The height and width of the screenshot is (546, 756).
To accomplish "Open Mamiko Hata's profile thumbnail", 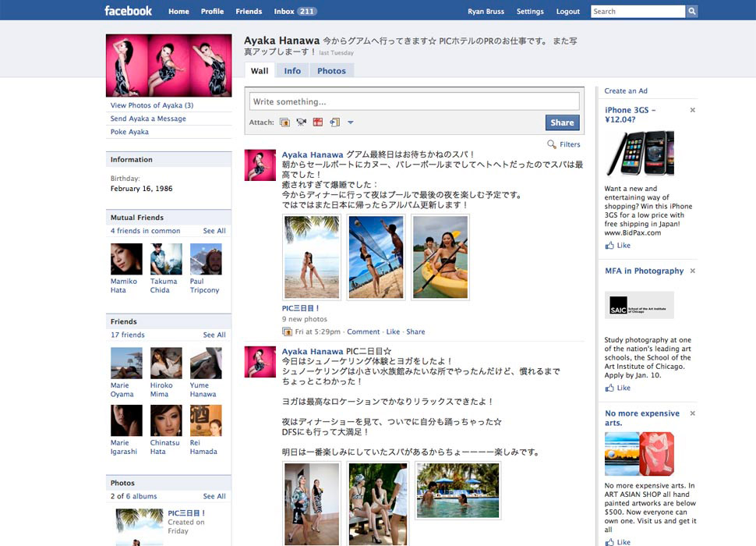I will click(126, 259).
